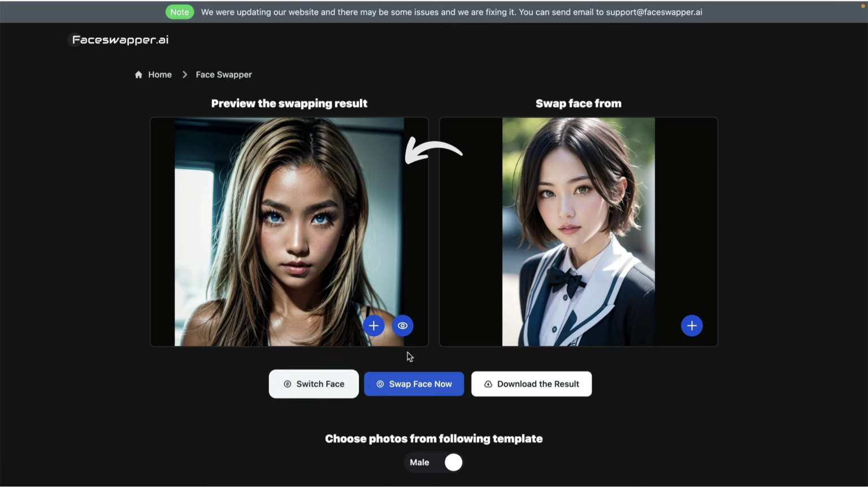Screen dimensions: 868x488
Task: Select the home icon in the breadcrumb
Action: coord(138,74)
